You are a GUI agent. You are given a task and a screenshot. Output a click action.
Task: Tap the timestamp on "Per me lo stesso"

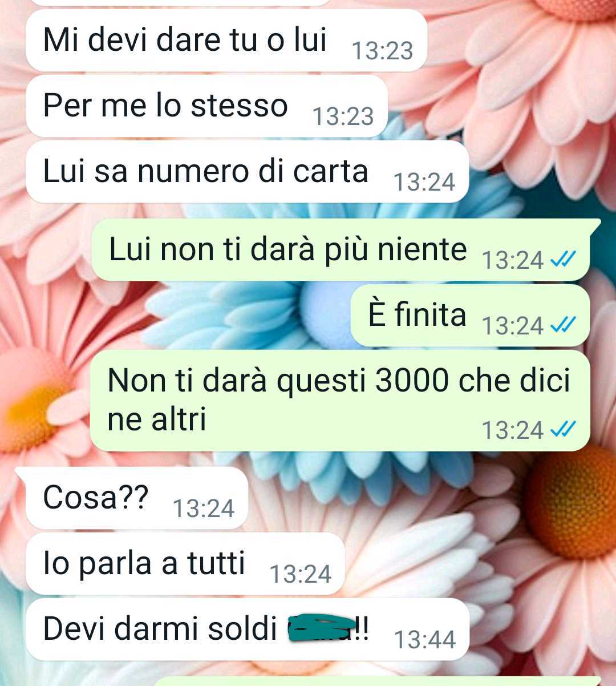pyautogui.click(x=343, y=116)
